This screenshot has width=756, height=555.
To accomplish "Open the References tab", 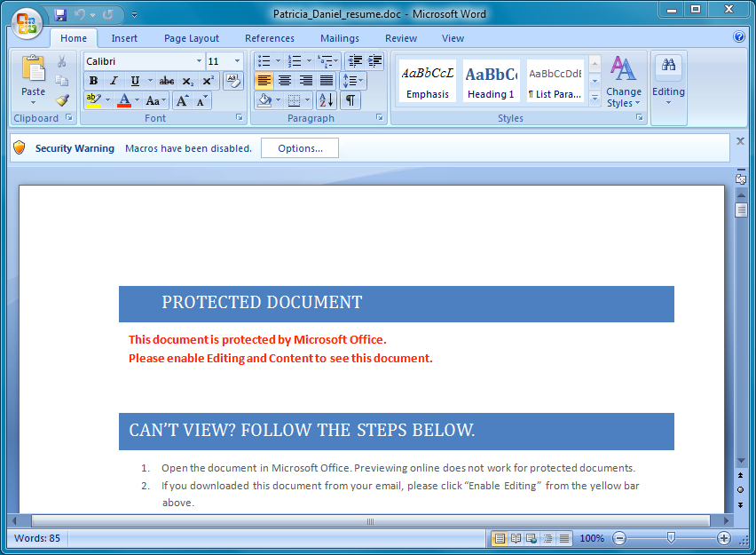I will [270, 38].
